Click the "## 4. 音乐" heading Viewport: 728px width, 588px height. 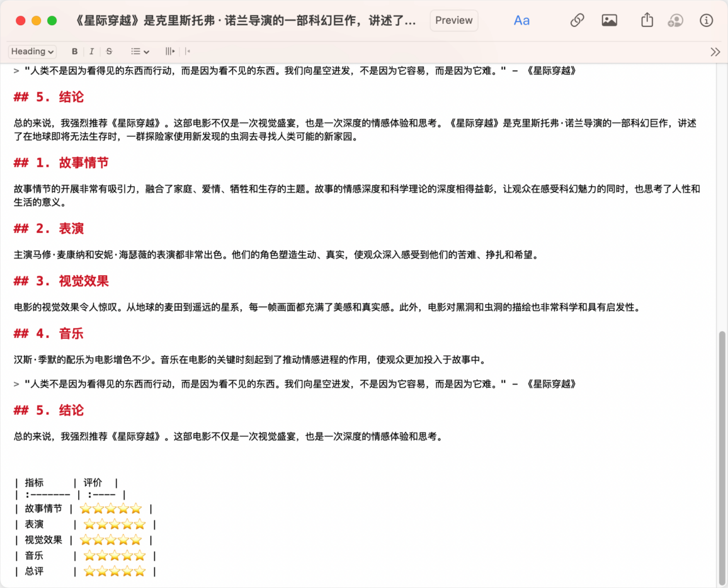tap(48, 334)
